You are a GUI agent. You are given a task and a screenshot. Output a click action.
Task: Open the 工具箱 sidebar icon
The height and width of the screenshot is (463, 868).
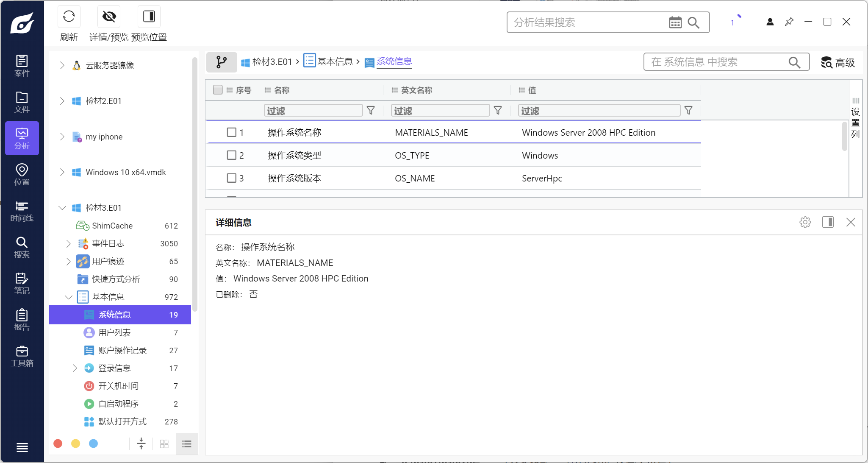[22, 356]
